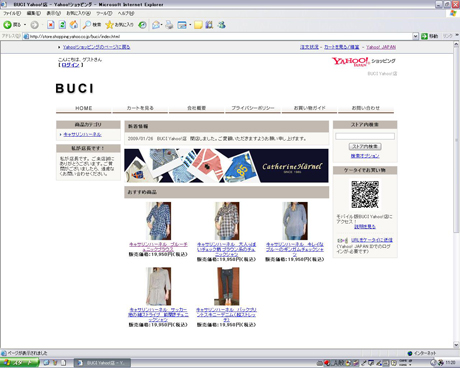Click the second quick launch icon
Screen dimensions: 460x368
(55, 363)
